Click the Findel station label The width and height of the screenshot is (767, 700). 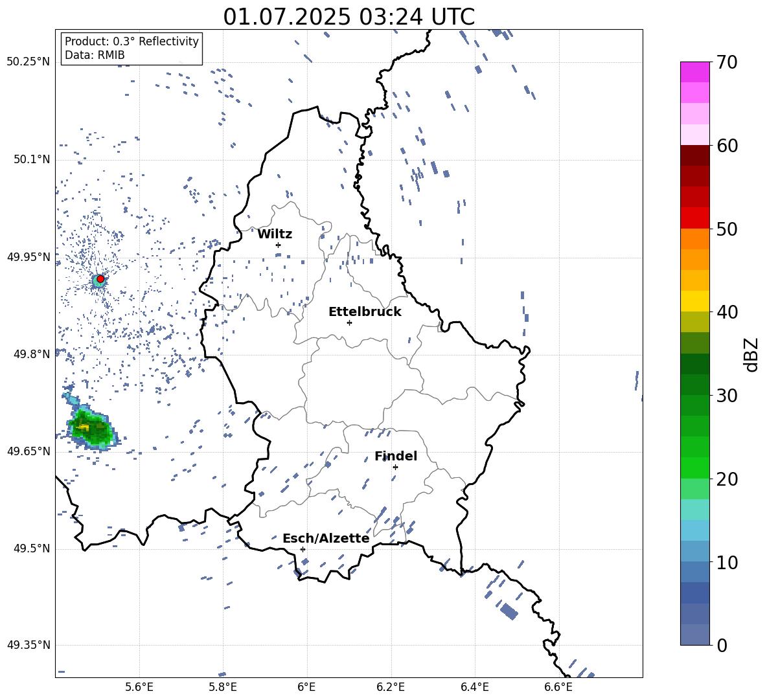(396, 456)
